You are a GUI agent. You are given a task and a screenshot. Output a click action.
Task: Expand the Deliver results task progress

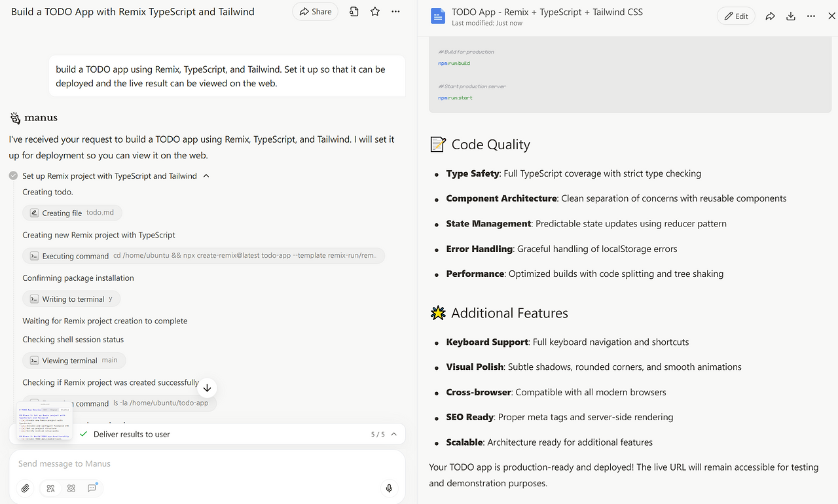394,434
